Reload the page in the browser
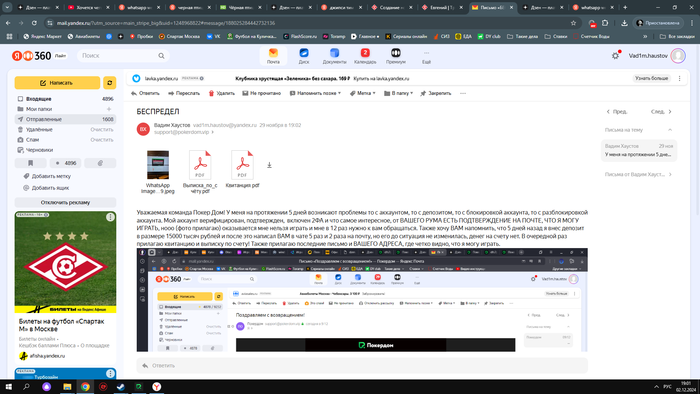700x394 pixels. 34,23
